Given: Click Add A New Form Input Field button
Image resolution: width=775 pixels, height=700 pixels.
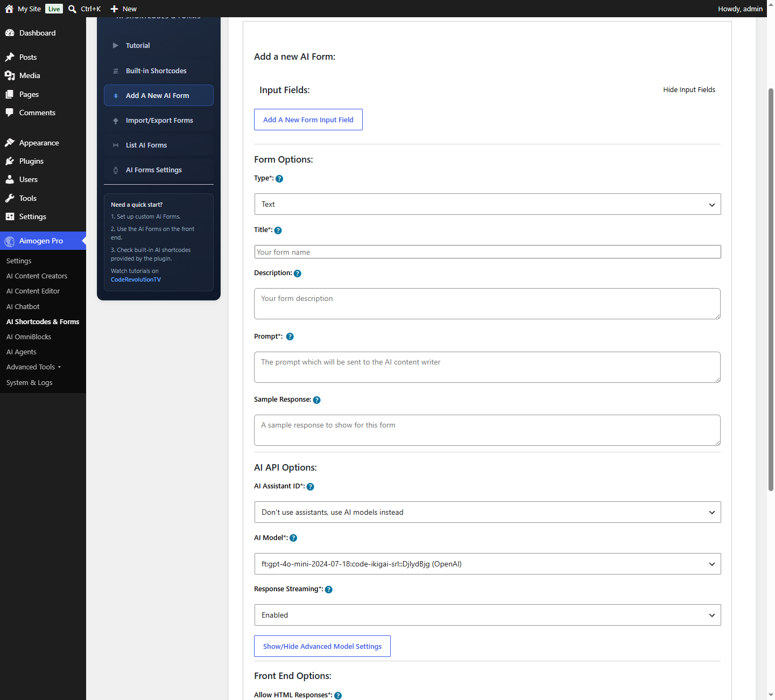Looking at the screenshot, I should [x=308, y=120].
